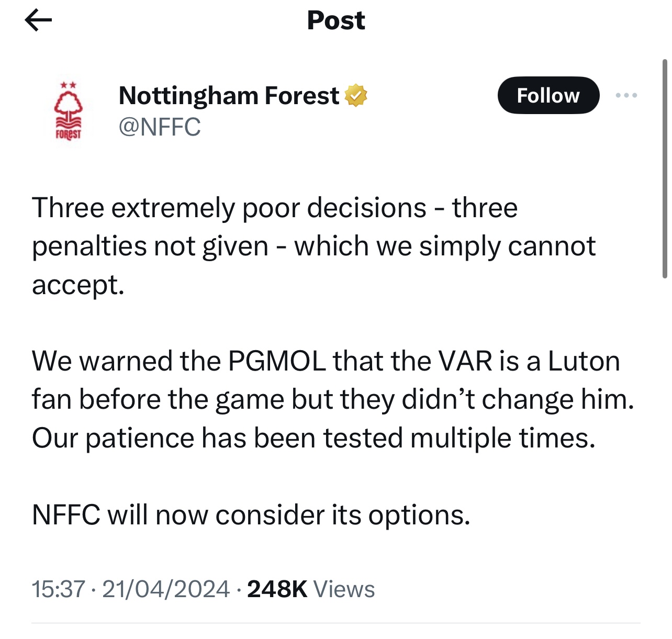The image size is (672, 639).
Task: Click the 21/04/2024 post date
Action: click(x=166, y=589)
